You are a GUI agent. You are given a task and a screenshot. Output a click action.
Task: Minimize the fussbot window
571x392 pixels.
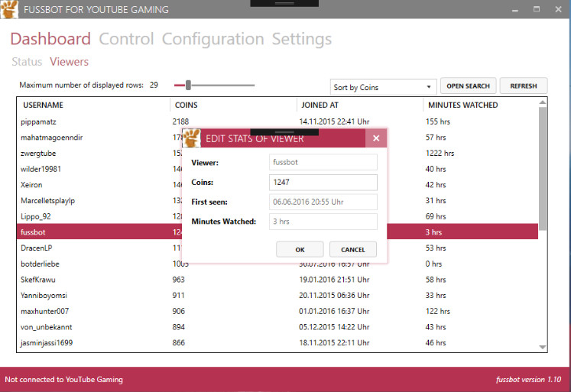515,9
